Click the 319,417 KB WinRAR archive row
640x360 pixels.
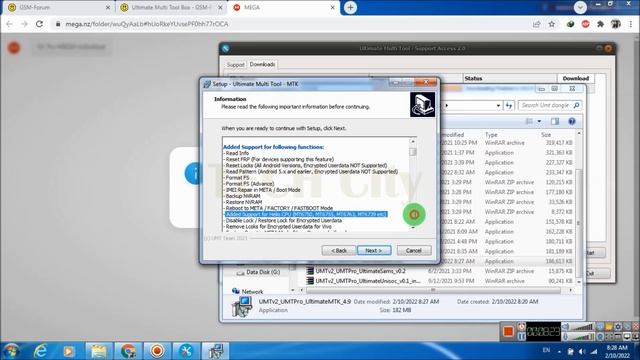(506, 143)
